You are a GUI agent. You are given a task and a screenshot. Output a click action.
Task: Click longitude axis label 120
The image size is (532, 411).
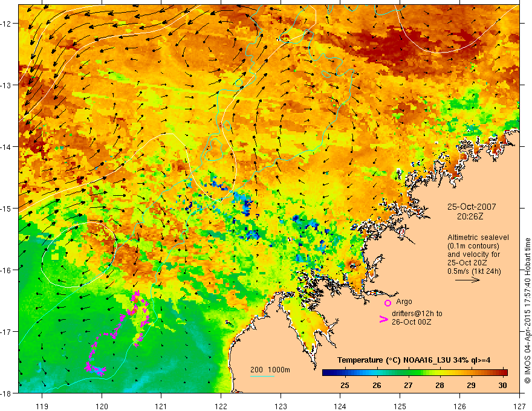click(102, 406)
